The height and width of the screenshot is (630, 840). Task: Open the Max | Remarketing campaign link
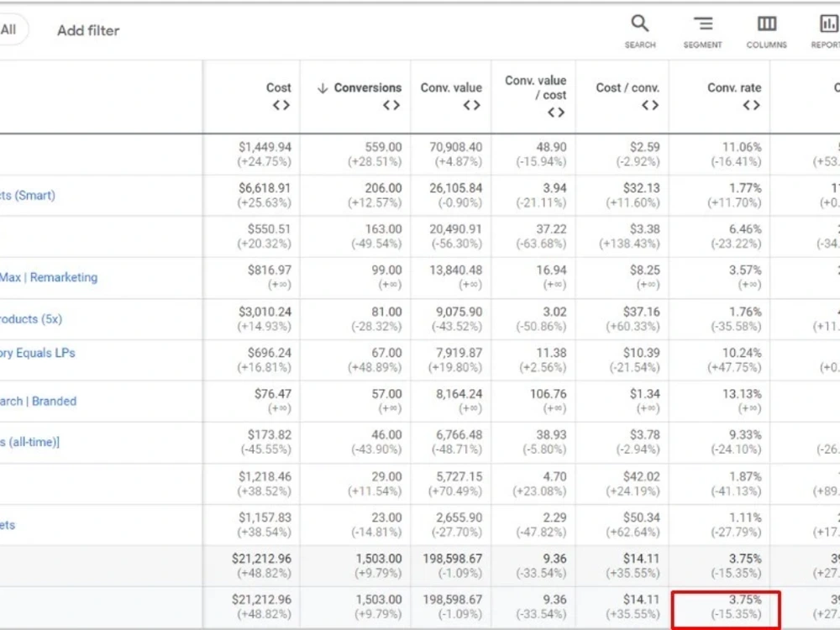pos(49,277)
